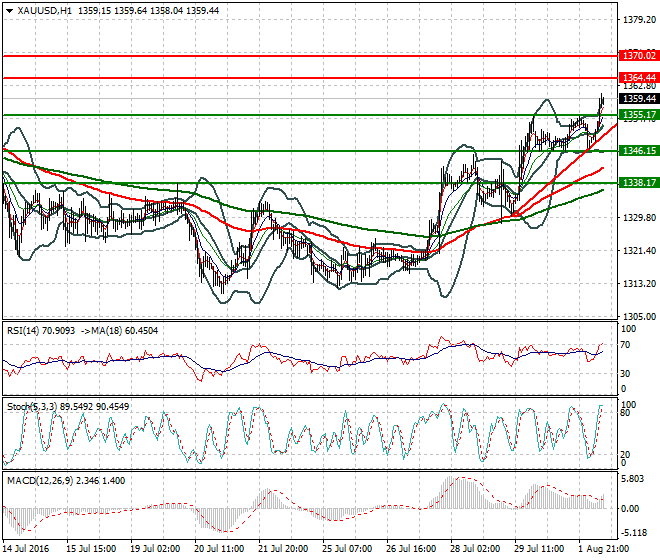Select the green 1355.17 level label

[639, 115]
